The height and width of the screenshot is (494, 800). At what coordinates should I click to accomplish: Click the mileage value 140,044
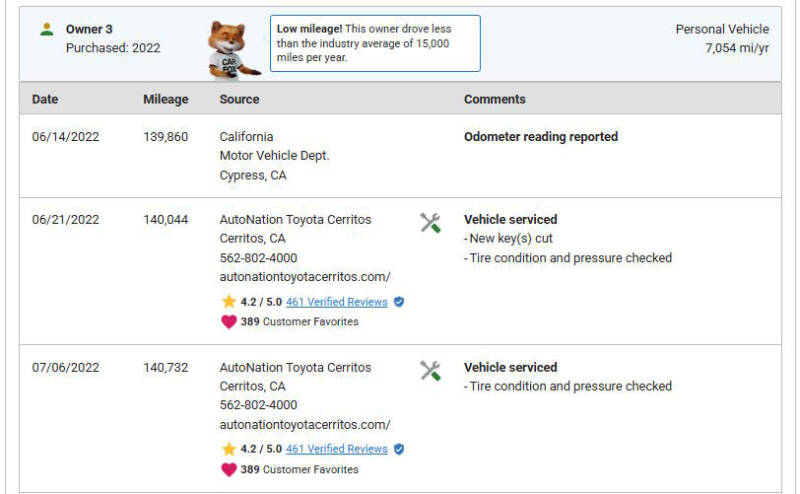point(165,219)
